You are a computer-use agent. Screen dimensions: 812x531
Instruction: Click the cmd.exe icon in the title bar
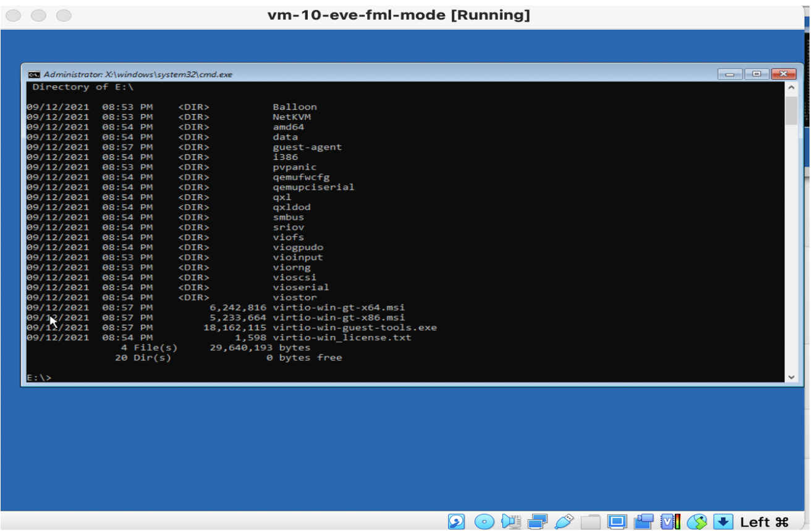[35, 73]
